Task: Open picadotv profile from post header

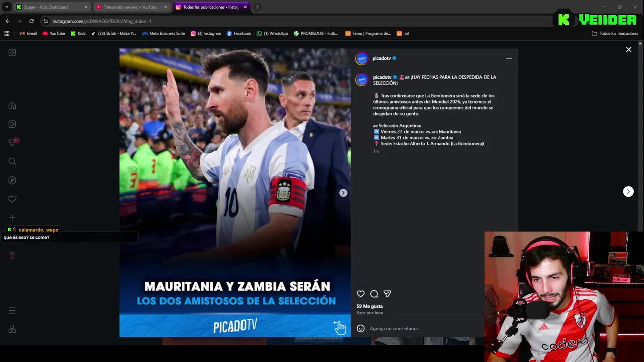Action: pyautogui.click(x=381, y=58)
